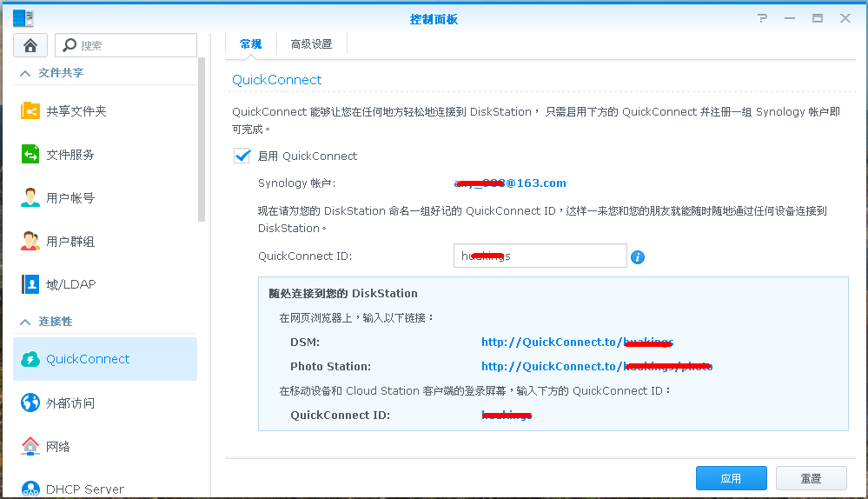Click the 文件共享 section title
This screenshot has height=499, width=868.
click(x=61, y=73)
